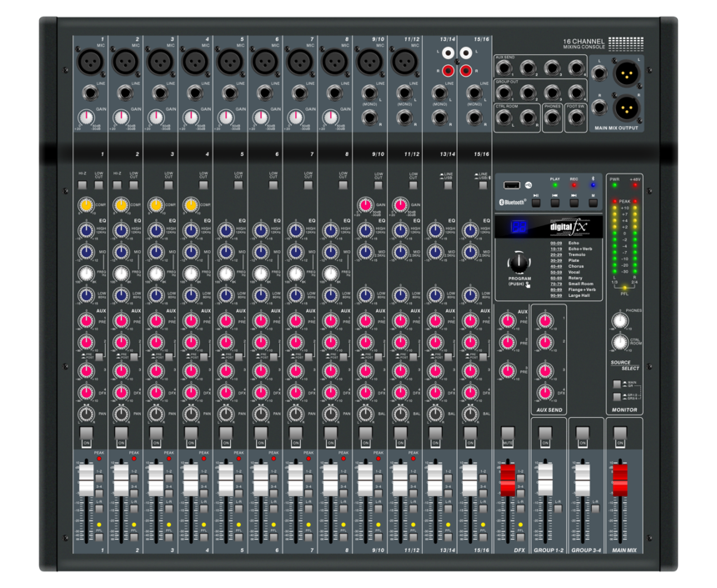Click the play/pause transport button
Viewport: 717px width, 588px height.
536,202
